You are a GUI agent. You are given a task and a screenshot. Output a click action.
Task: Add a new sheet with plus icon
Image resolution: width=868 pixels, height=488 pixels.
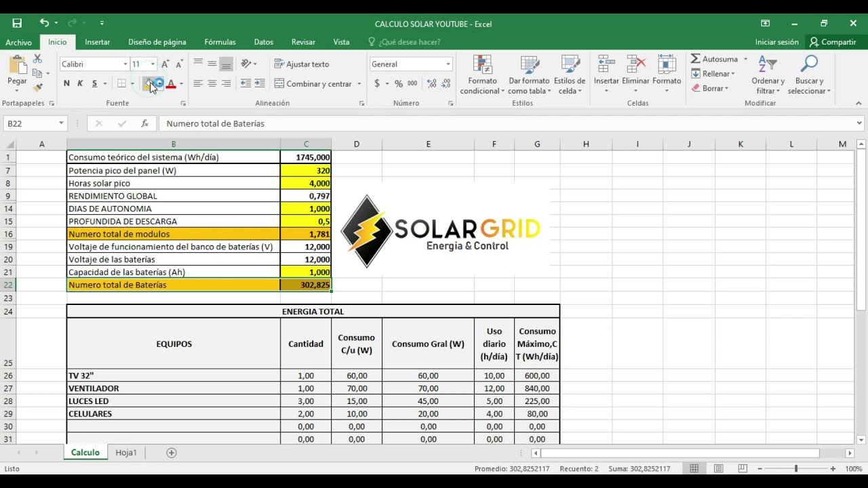tap(172, 453)
